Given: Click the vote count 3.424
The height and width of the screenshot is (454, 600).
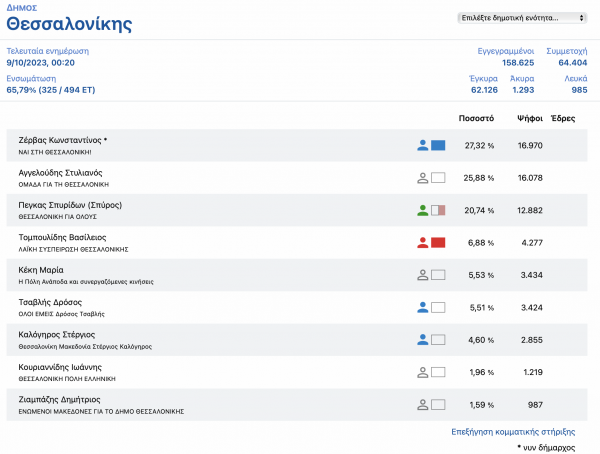Looking at the screenshot, I should click(532, 307).
